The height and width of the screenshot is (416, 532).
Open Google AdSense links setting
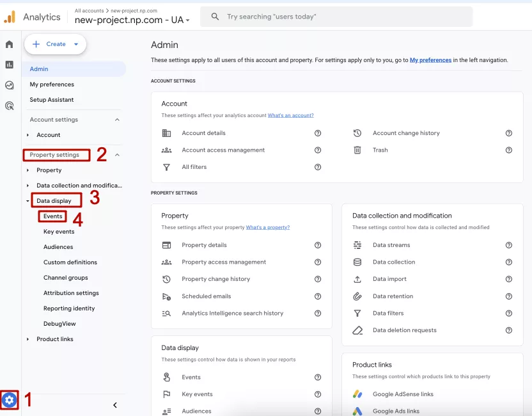403,394
